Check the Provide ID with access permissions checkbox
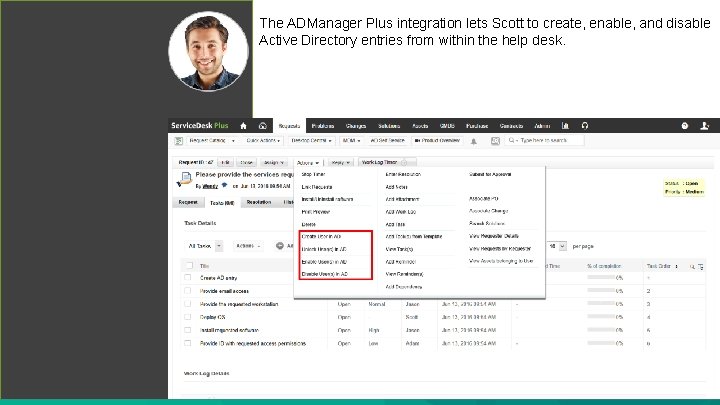 tap(187, 343)
